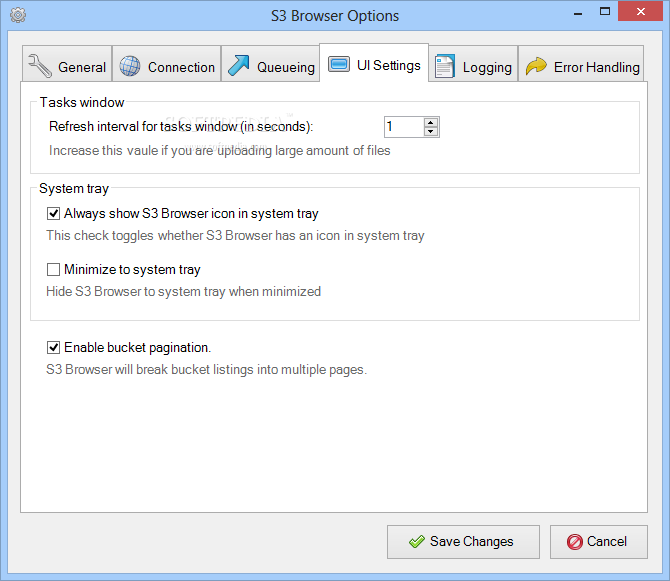Click 'Hide S3 Browser to system tray' hint

(183, 292)
